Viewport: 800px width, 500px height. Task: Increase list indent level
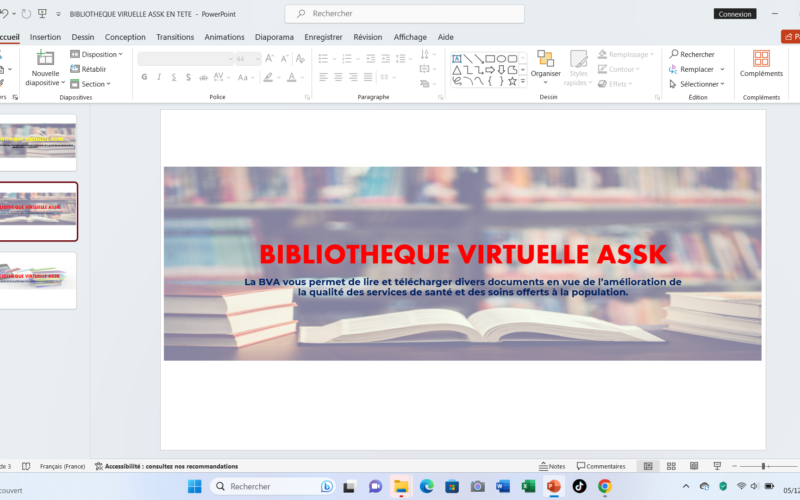tap(386, 59)
